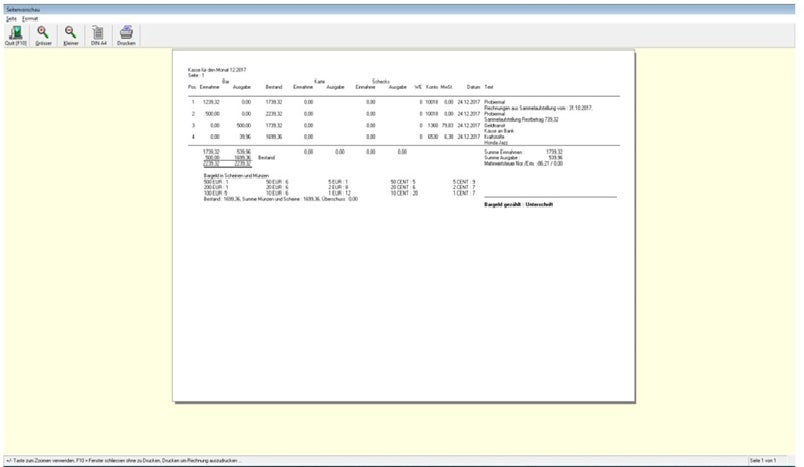Click the 'Kasse an Bank' text line
The image size is (804, 467).
[499, 131]
